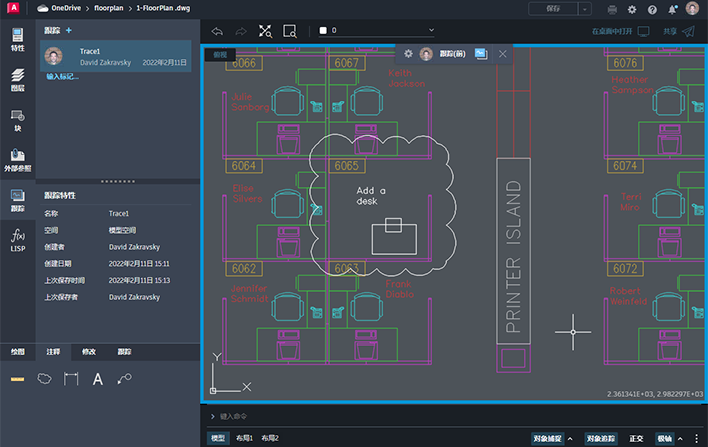Click the 共享 share button
The width and height of the screenshot is (708, 447).
tap(678, 31)
